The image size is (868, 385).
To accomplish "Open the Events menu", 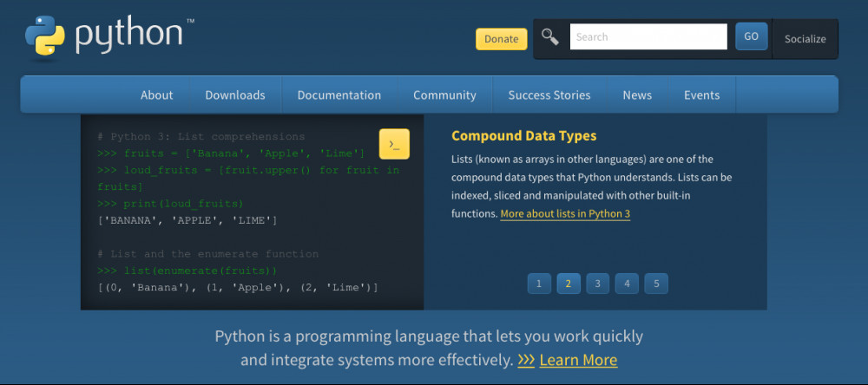I will tap(702, 95).
